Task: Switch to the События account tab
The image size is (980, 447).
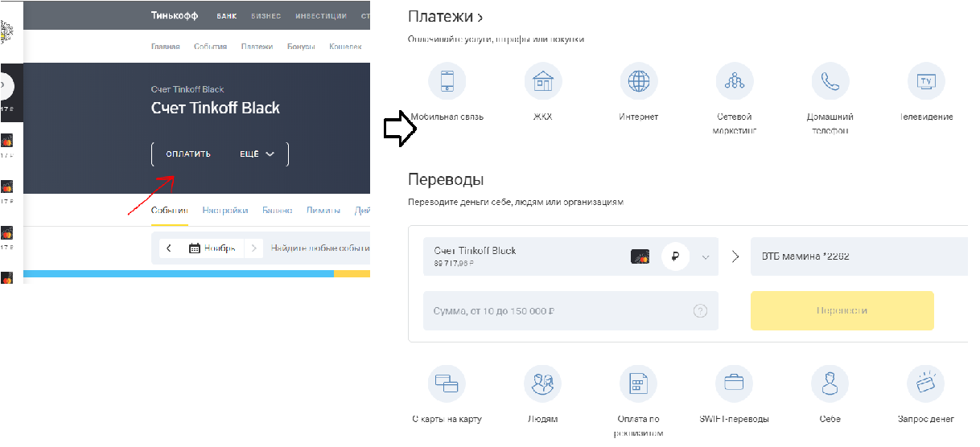Action: coord(170,211)
